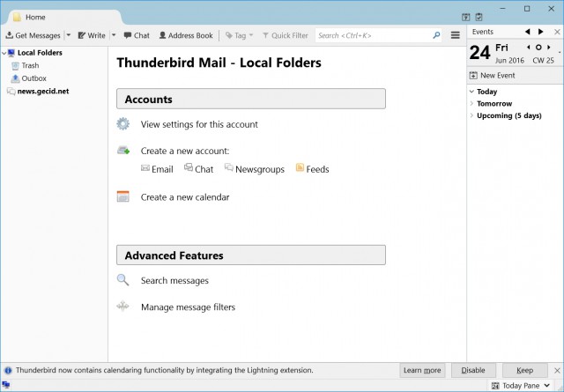The width and height of the screenshot is (564, 392).
Task: Click Keep for Lightning extension
Action: (x=525, y=370)
